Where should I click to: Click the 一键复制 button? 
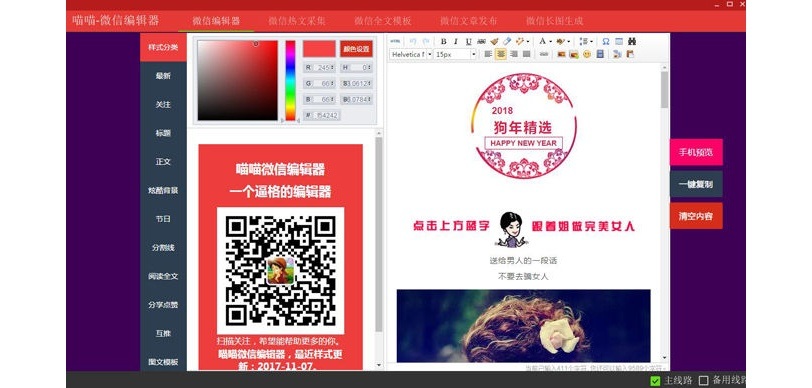coord(696,184)
